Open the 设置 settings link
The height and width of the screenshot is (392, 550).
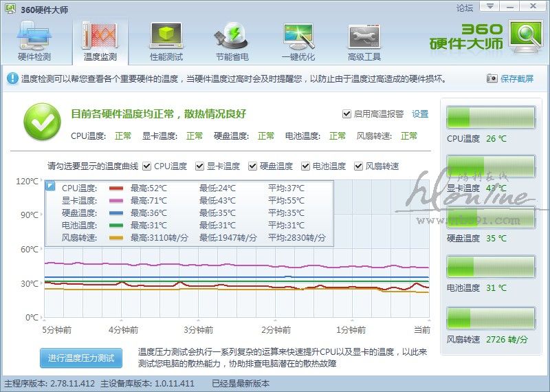(x=420, y=114)
